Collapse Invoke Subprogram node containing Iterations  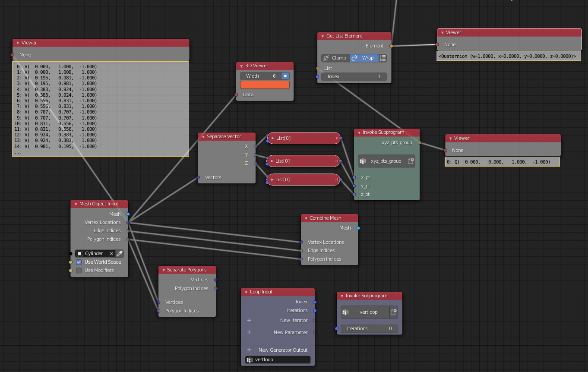341,296
